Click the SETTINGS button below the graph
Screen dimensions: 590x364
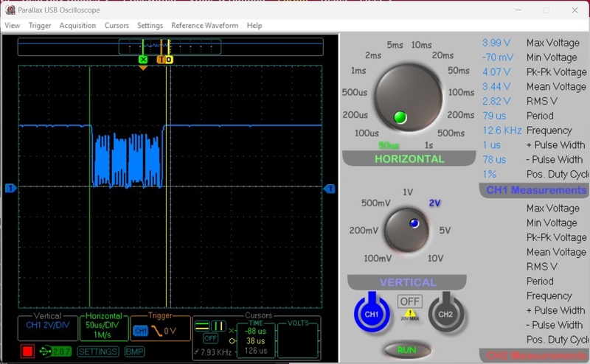(x=98, y=351)
